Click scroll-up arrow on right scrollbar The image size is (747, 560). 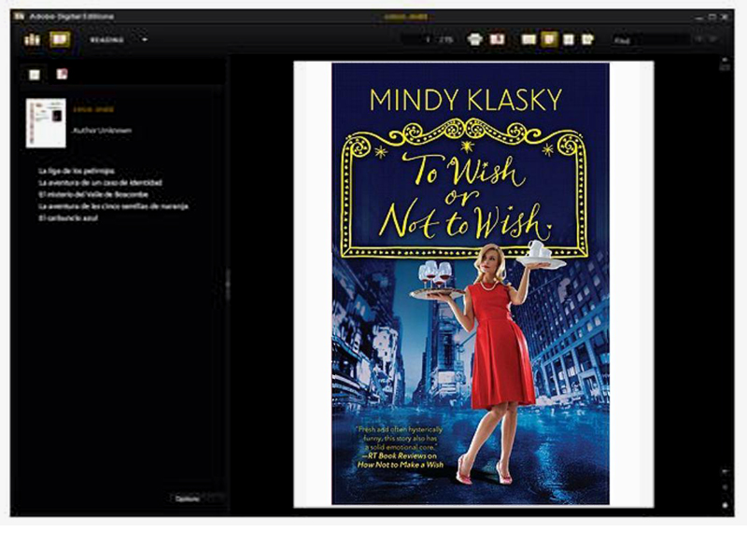click(x=725, y=61)
